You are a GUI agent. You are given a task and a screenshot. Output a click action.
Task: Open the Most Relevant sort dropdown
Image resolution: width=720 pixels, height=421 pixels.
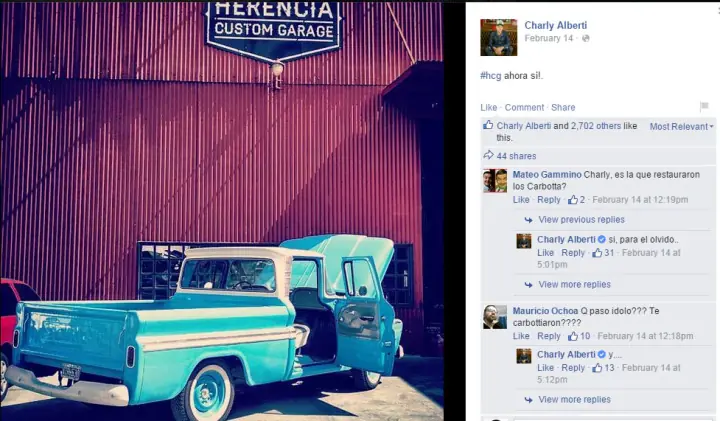(x=681, y=127)
